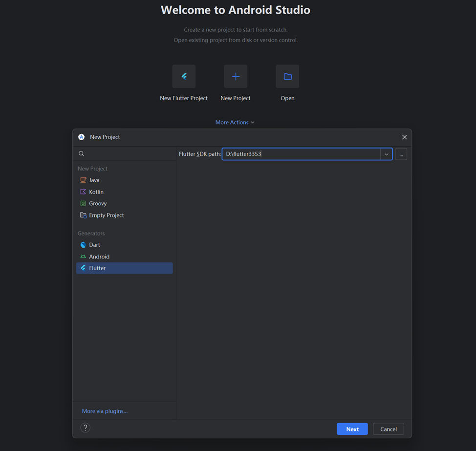Viewport: 476px width, 451px height.
Task: Click the Dart logo icon
Action: pos(83,245)
